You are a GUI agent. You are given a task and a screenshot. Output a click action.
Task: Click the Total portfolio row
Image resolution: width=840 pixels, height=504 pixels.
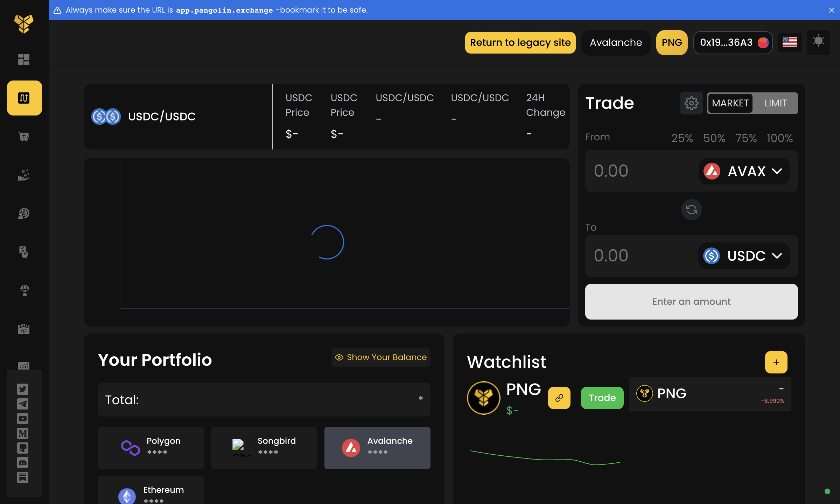click(x=264, y=400)
